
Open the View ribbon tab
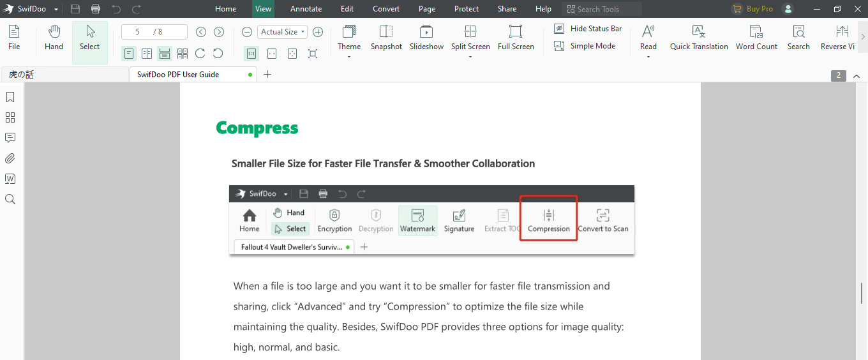(263, 9)
